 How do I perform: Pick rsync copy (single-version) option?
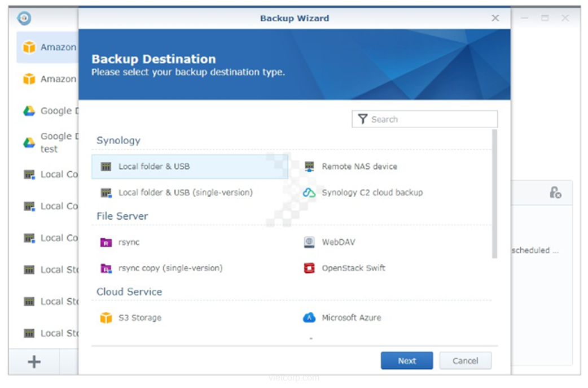tap(170, 268)
